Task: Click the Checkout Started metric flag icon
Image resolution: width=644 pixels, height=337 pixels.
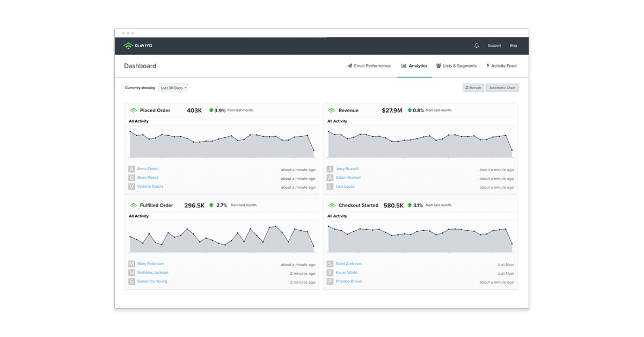Action: [x=332, y=206]
